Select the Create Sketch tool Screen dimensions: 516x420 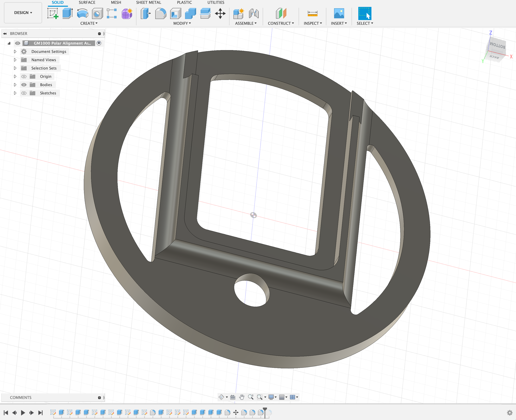click(53, 13)
